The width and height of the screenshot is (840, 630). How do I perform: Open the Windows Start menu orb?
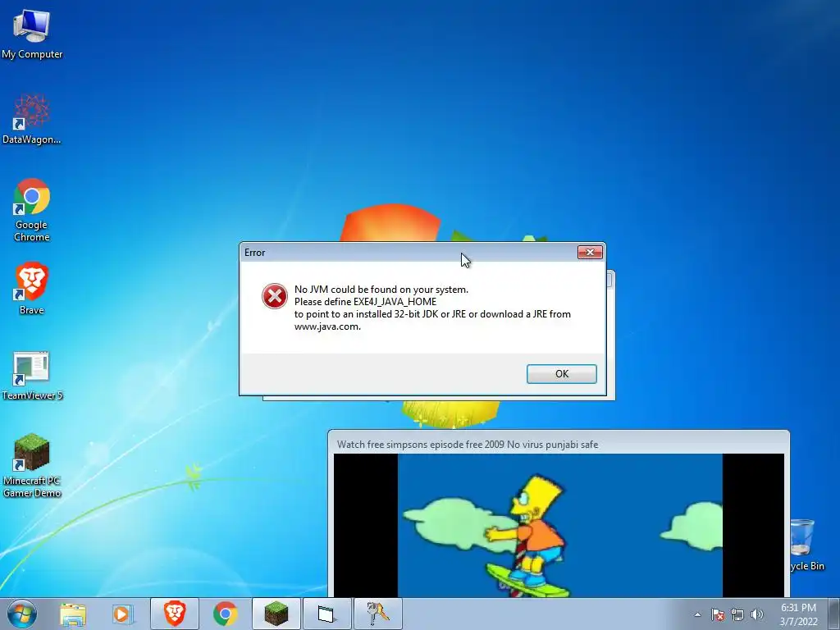point(21,614)
